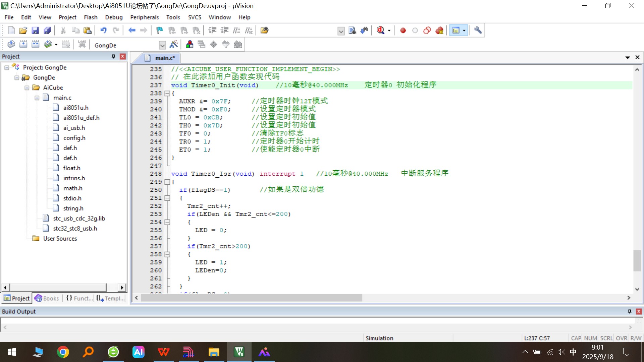The image size is (644, 362).
Task: Click the Manage Project Items icon
Action: [190, 45]
